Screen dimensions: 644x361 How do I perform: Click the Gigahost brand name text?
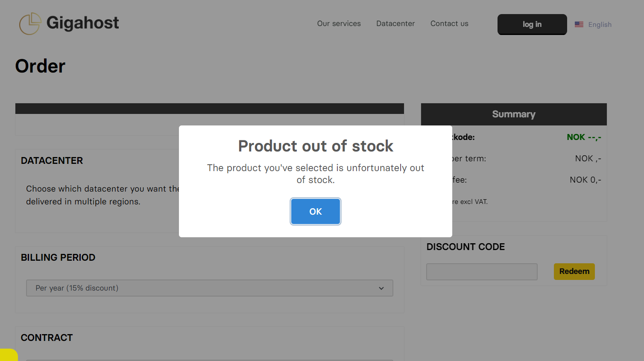(82, 23)
